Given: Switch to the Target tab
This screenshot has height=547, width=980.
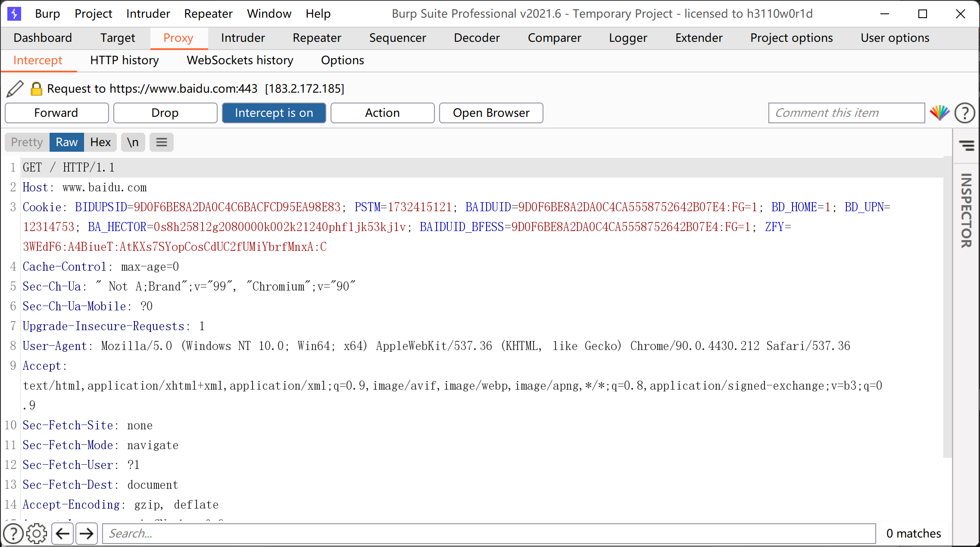Looking at the screenshot, I should coord(118,38).
